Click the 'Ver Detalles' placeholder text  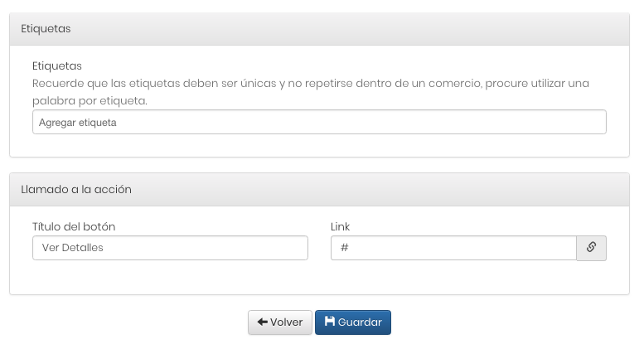(x=72, y=248)
